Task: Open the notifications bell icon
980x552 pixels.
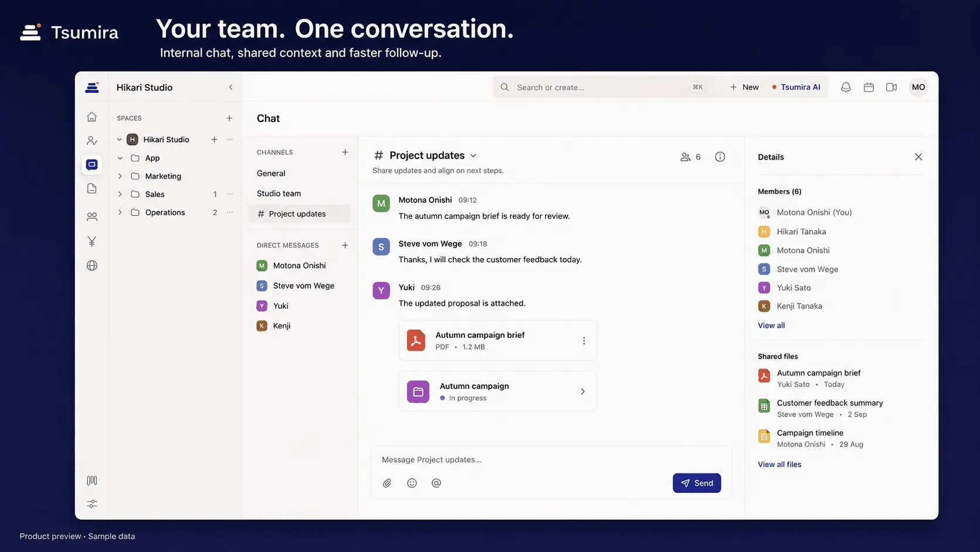Action: pos(846,87)
